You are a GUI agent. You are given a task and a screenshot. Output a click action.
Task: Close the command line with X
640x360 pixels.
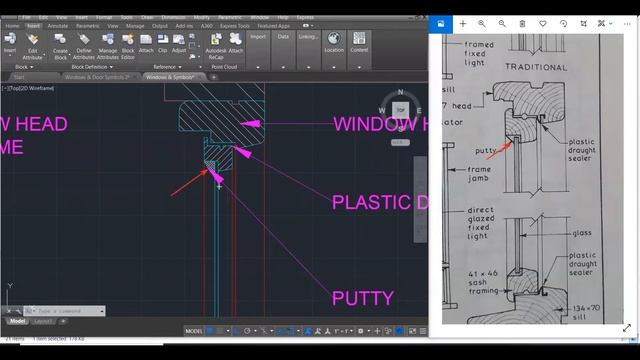[x=9, y=311]
